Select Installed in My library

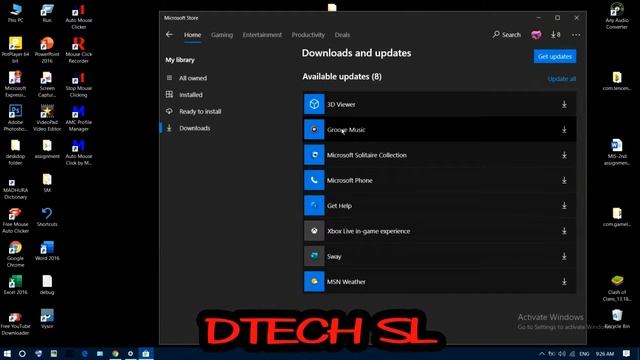coord(191,95)
